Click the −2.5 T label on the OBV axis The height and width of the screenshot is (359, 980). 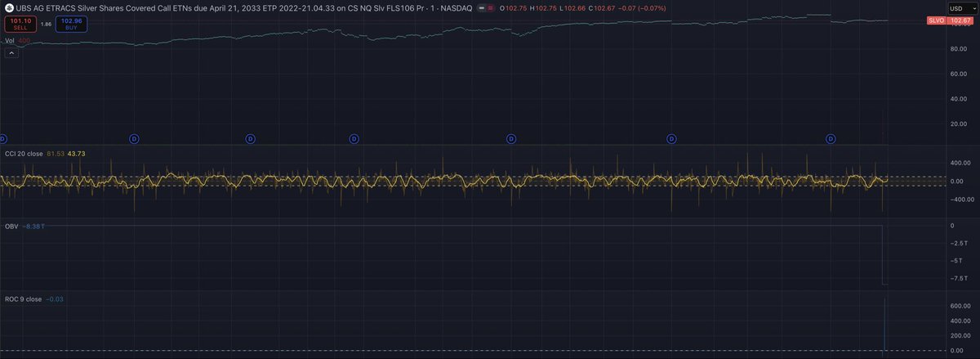pyautogui.click(x=958, y=243)
